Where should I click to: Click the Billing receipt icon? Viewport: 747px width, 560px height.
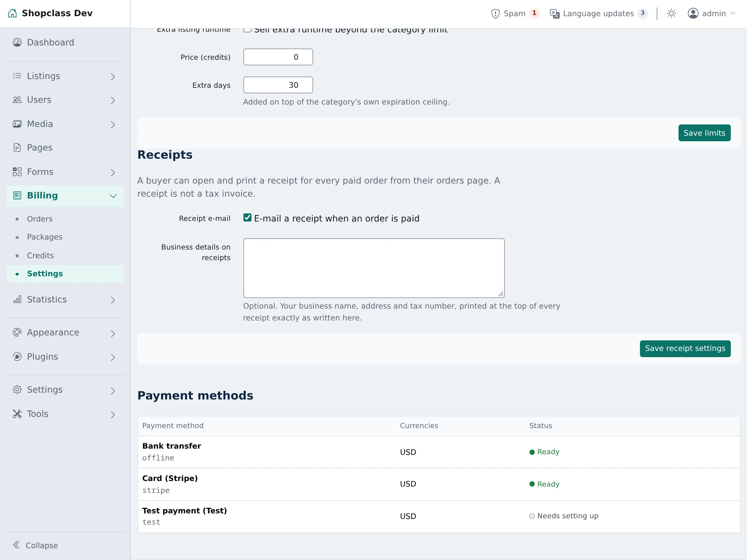(x=17, y=195)
